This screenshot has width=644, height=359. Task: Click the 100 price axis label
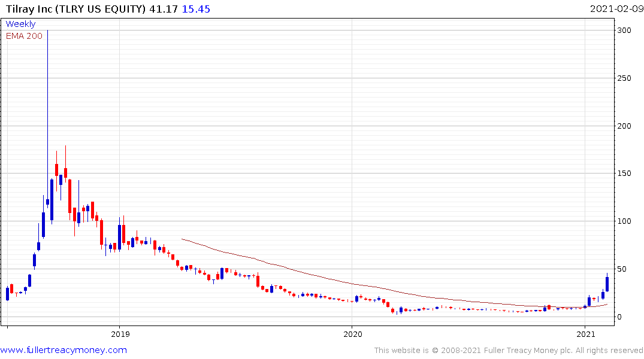(x=624, y=221)
